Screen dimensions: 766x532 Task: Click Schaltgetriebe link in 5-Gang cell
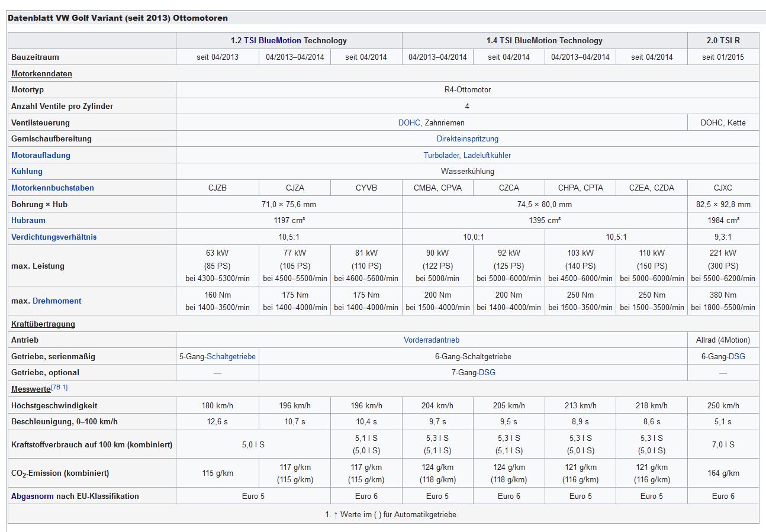pyautogui.click(x=231, y=357)
